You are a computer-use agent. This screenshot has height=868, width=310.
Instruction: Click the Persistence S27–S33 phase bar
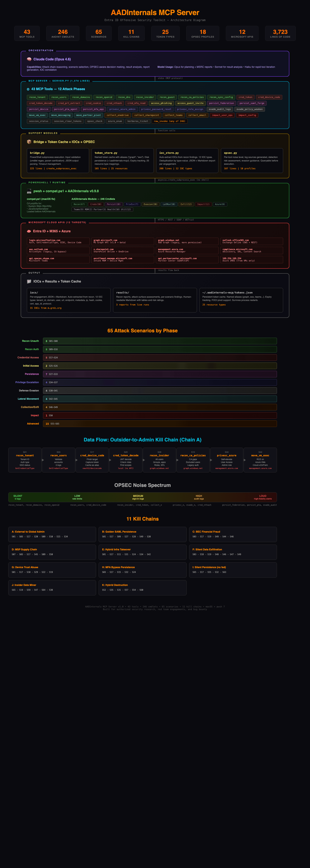(x=160, y=374)
